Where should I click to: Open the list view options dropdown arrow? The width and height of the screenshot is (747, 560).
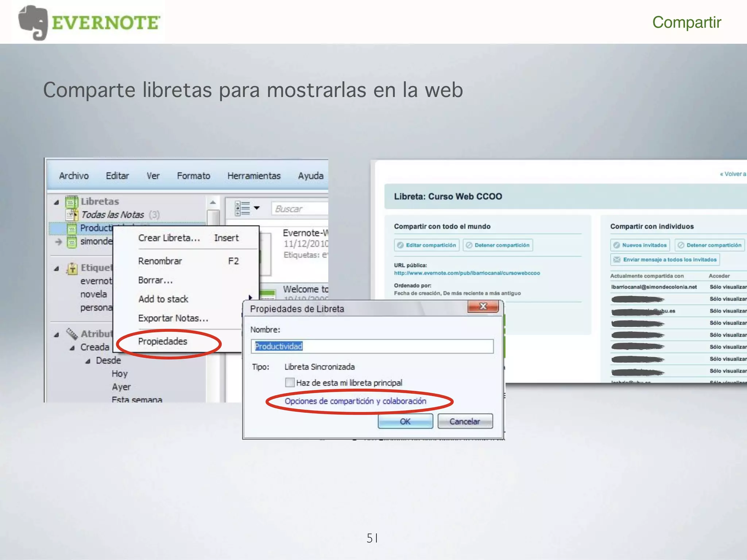tap(256, 208)
